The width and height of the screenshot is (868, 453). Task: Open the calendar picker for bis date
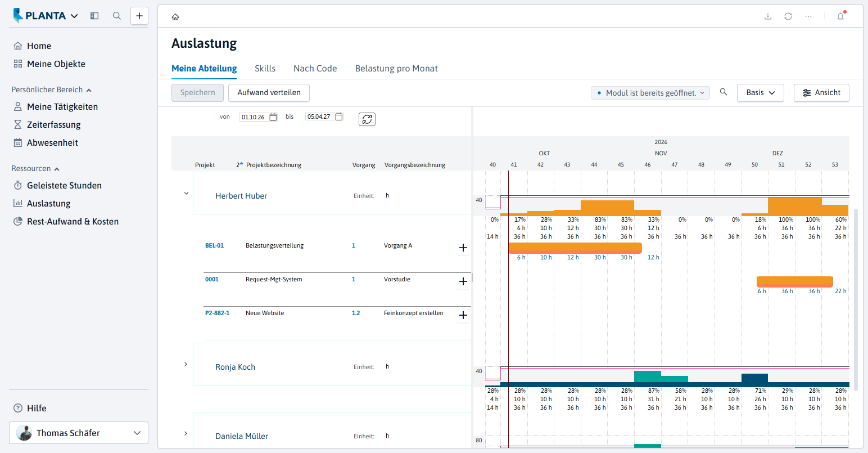(x=339, y=116)
